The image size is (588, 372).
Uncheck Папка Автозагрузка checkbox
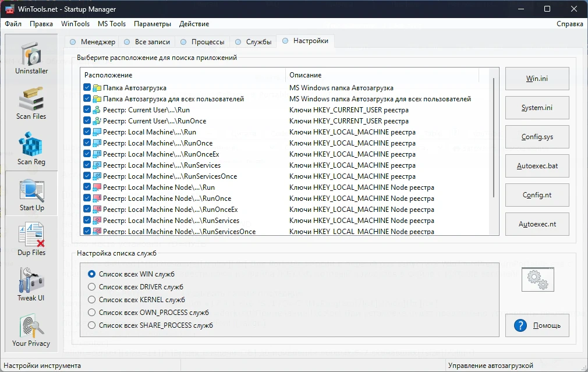87,88
